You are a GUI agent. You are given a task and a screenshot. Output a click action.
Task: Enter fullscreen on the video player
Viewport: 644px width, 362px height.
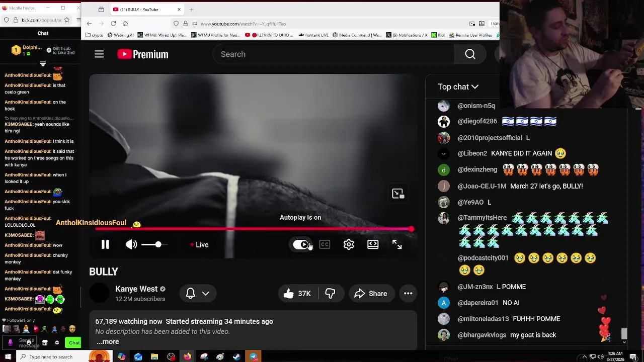click(397, 245)
